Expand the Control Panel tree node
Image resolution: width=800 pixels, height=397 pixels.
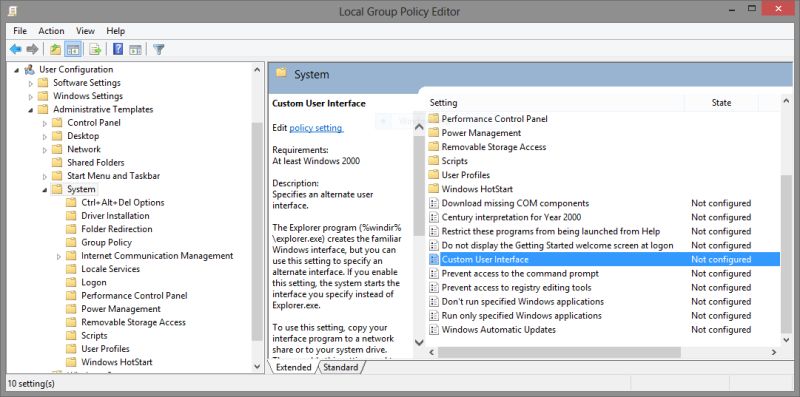[x=45, y=123]
